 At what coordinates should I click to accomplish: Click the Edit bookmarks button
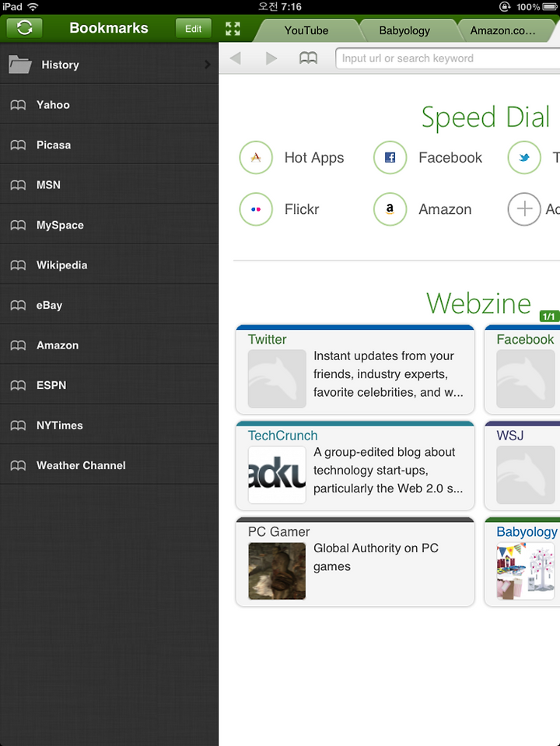pos(193,29)
